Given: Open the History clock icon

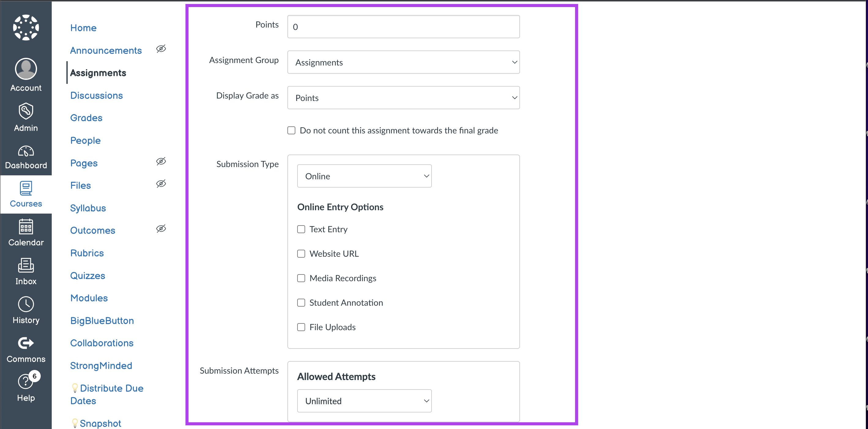Looking at the screenshot, I should coord(26,304).
